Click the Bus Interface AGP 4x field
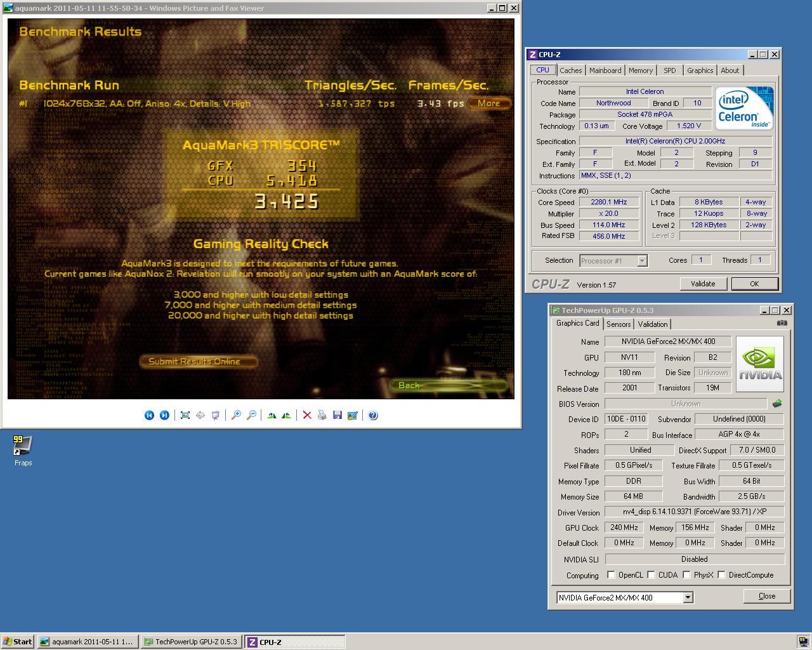Viewport: 812px width, 650px height. (739, 434)
